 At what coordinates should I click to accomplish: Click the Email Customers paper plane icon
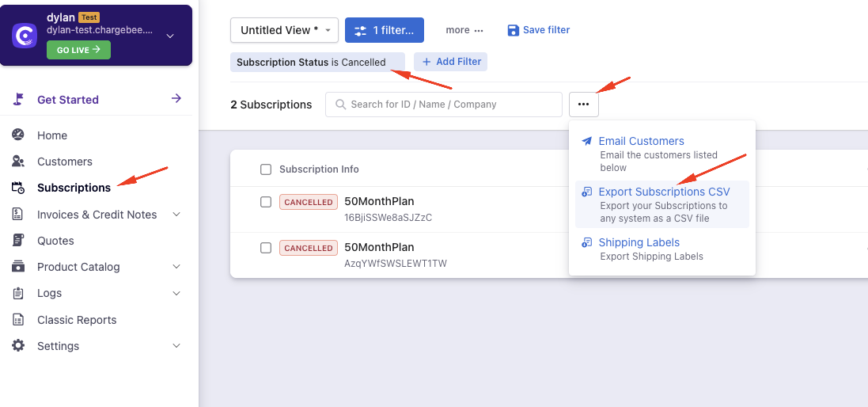pos(587,141)
